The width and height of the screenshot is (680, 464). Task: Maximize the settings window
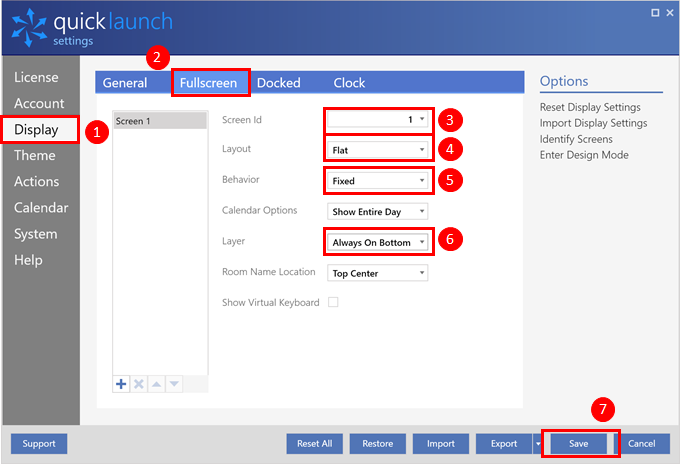pos(655,13)
